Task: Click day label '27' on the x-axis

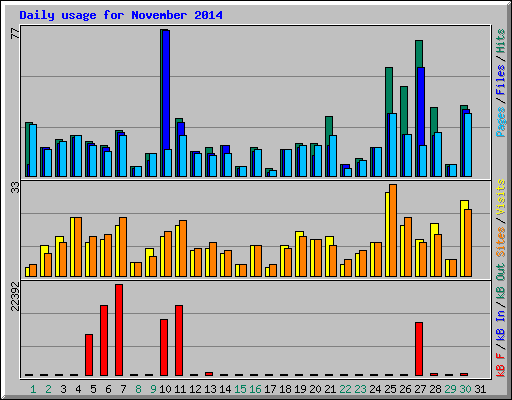Action: click(420, 389)
